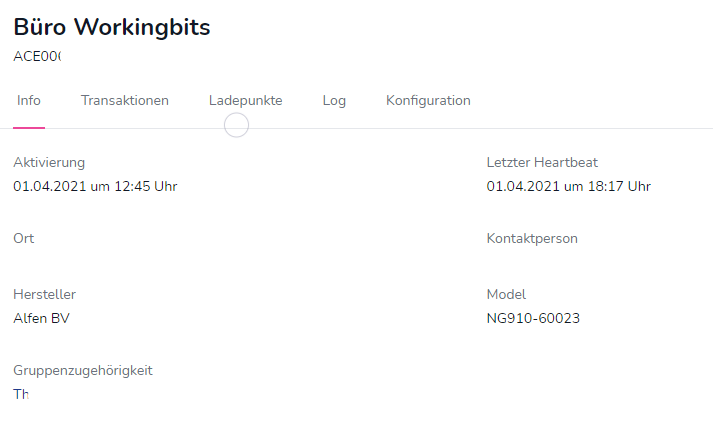This screenshot has height=442, width=713.
Task: Select the heartbeat time 18:17 Uhr value
Action: point(568,186)
